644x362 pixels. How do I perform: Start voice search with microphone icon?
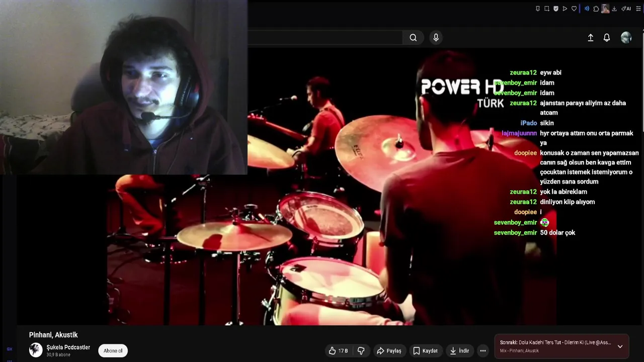(436, 37)
